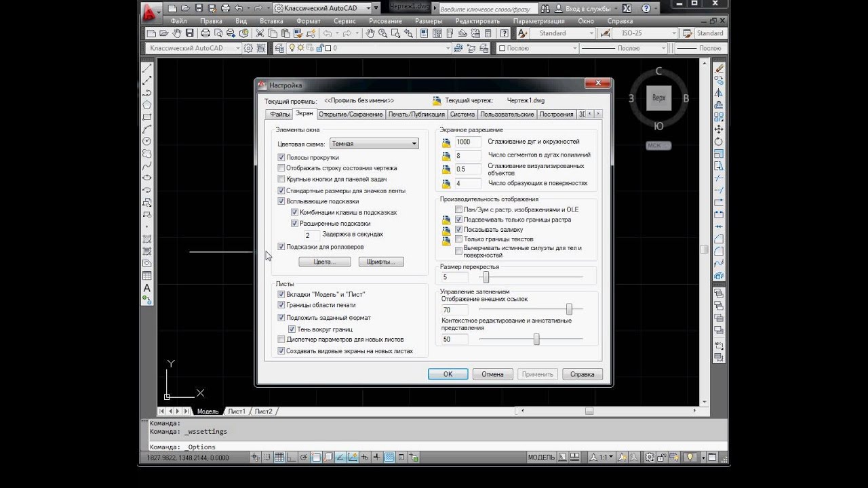Select the Polygon drawing tool
The image size is (868, 488).
tap(146, 105)
